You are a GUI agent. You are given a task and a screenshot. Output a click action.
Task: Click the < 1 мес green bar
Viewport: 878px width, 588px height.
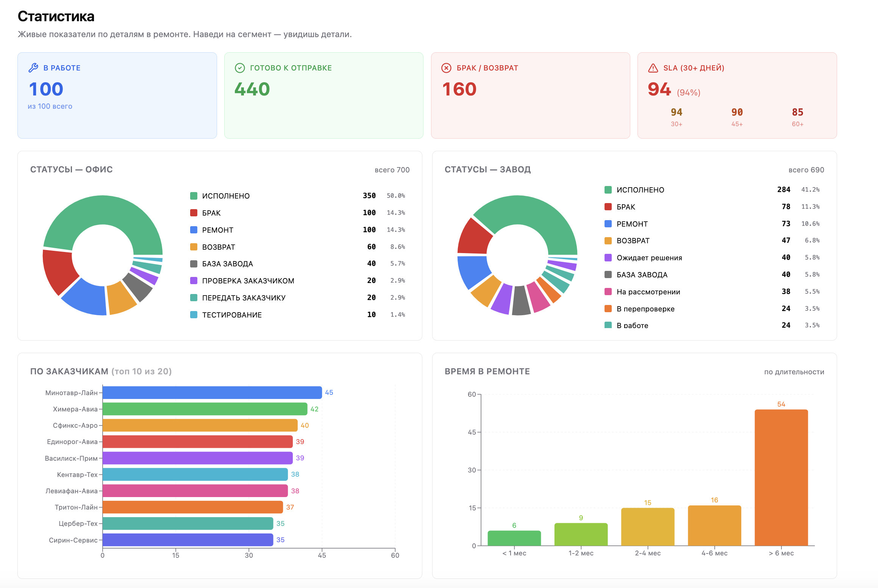pos(514,538)
